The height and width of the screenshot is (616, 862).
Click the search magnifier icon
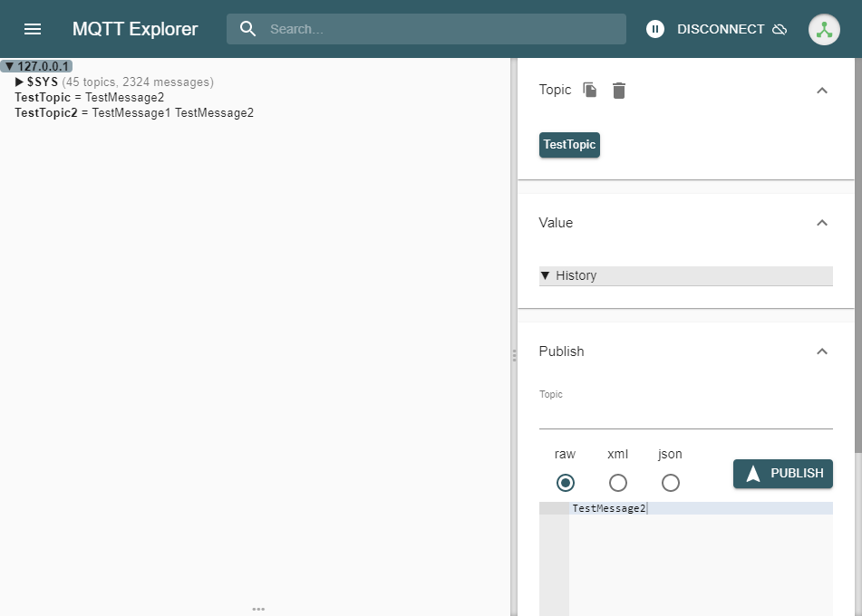(x=247, y=28)
